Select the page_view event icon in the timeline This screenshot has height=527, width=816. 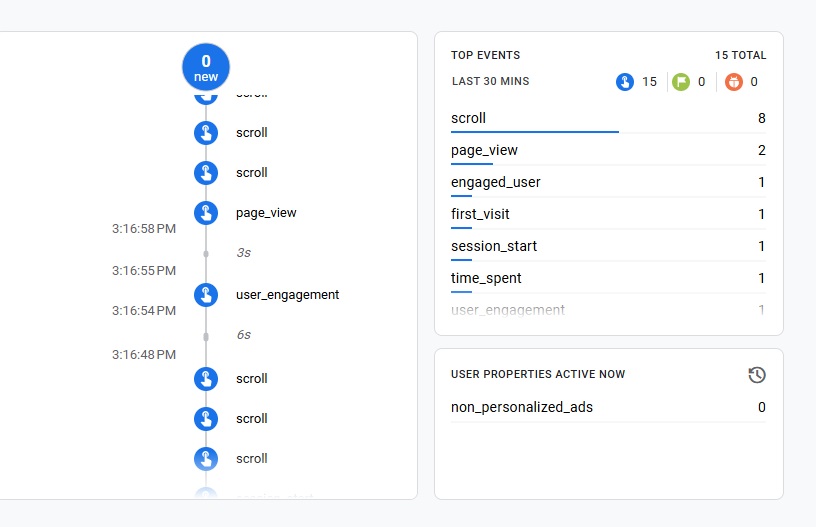[x=206, y=213]
